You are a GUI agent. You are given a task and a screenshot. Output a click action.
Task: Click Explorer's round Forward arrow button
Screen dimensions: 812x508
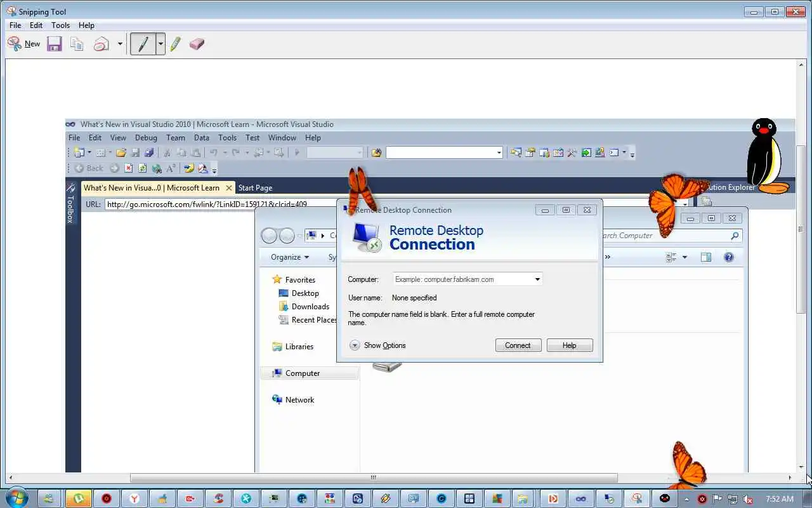pos(287,236)
